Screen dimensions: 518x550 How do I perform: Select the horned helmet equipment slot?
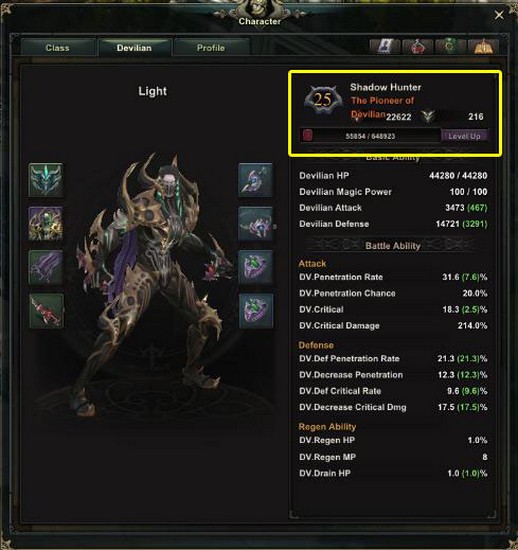[46, 180]
